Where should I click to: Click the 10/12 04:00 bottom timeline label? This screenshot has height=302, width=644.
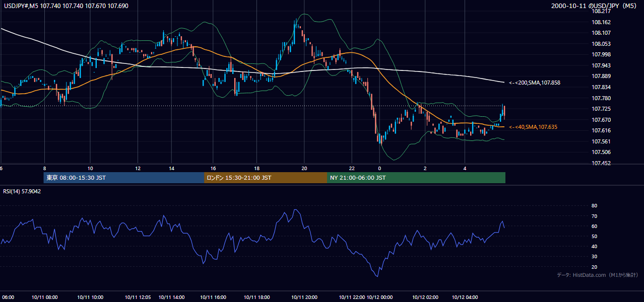coord(465,297)
